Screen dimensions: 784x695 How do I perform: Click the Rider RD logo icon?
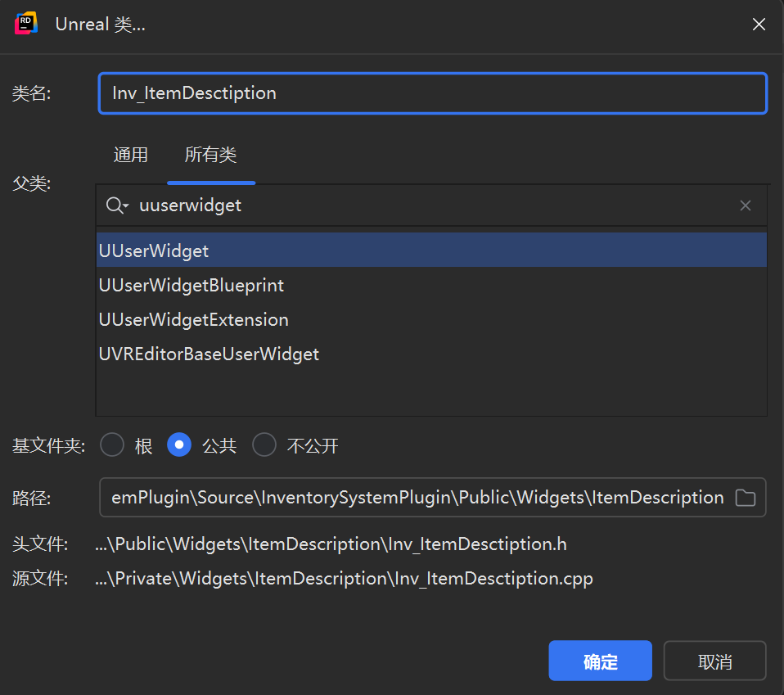point(26,24)
